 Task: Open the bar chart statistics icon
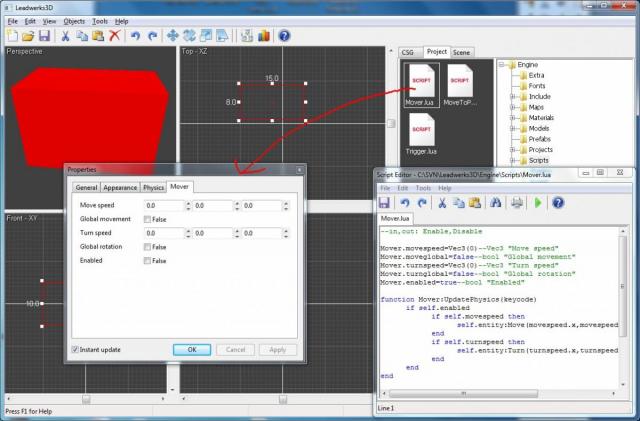tap(263, 36)
